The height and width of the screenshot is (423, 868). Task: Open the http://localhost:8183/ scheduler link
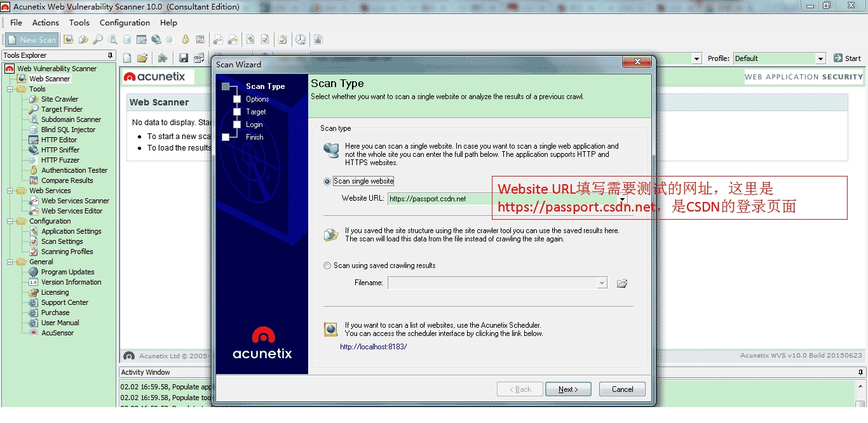pyautogui.click(x=374, y=347)
